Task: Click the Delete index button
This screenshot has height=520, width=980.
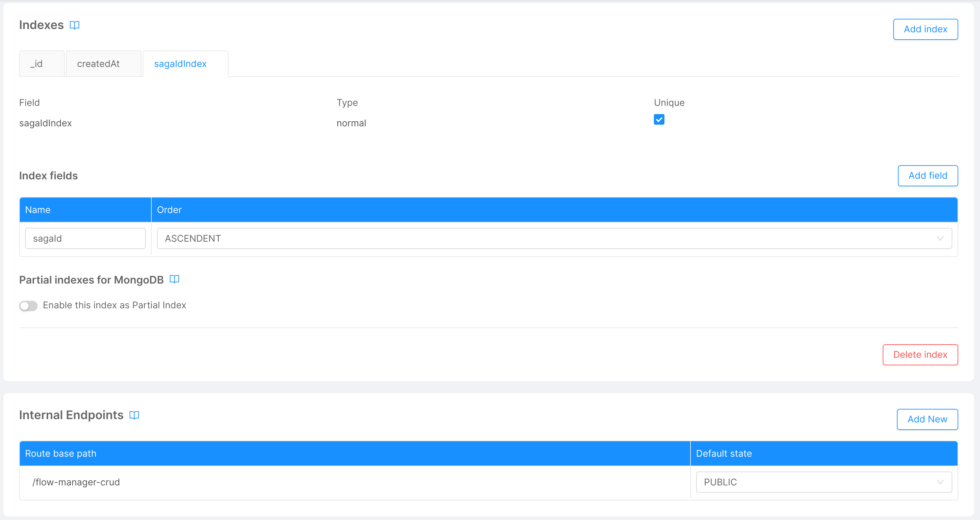Action: point(920,354)
